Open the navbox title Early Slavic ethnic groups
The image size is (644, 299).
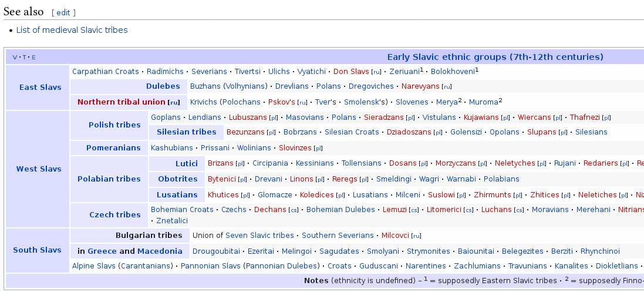coord(495,57)
